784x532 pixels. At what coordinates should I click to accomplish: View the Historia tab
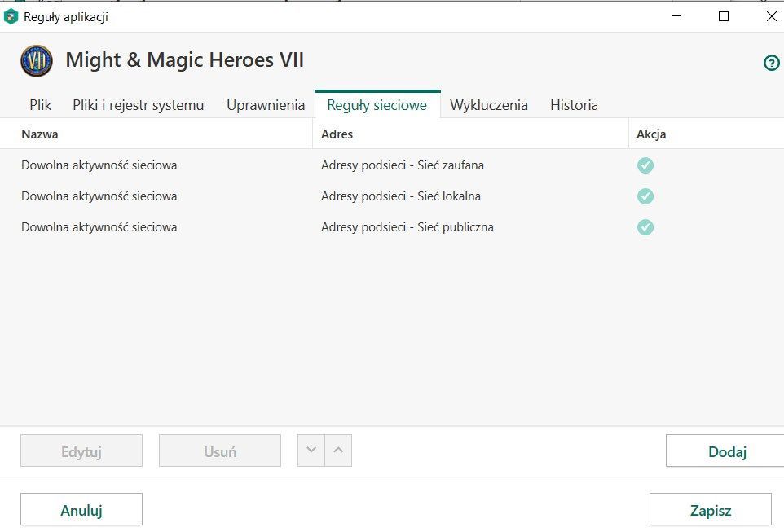point(574,105)
